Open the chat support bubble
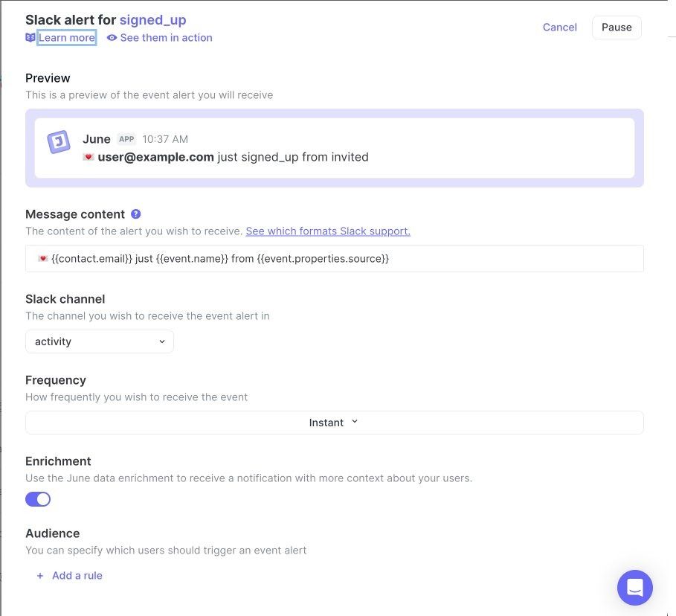The width and height of the screenshot is (676, 616). [634, 588]
